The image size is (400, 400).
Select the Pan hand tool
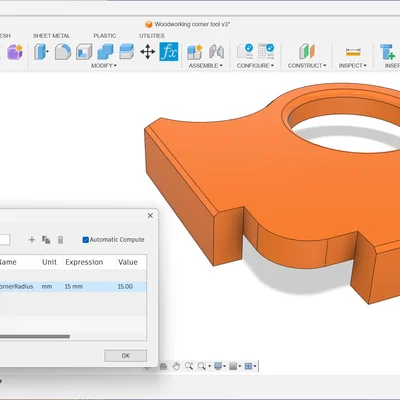(176, 366)
